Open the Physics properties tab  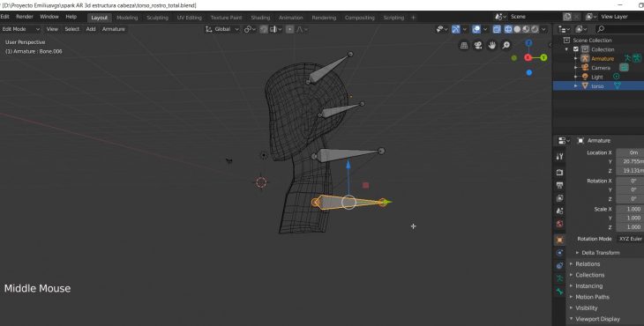(559, 253)
